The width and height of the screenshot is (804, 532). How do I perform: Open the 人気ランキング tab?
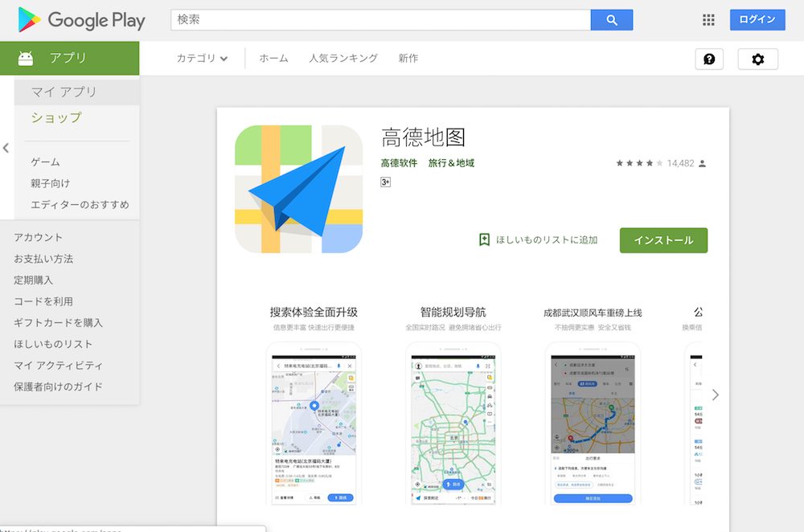[x=343, y=58]
